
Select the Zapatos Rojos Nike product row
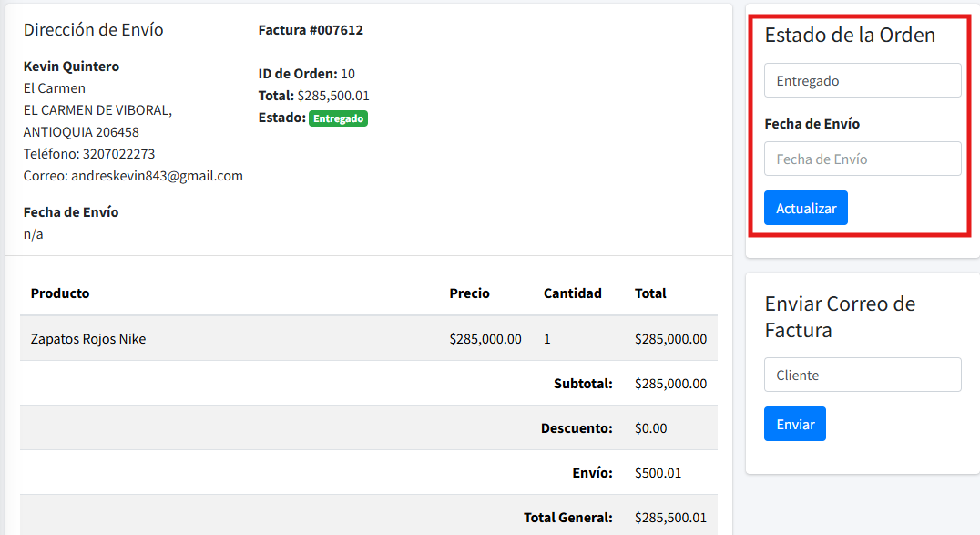click(88, 339)
